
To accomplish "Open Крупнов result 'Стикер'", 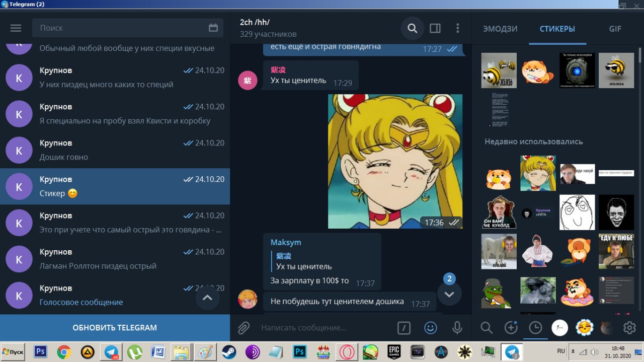I will coord(115,186).
